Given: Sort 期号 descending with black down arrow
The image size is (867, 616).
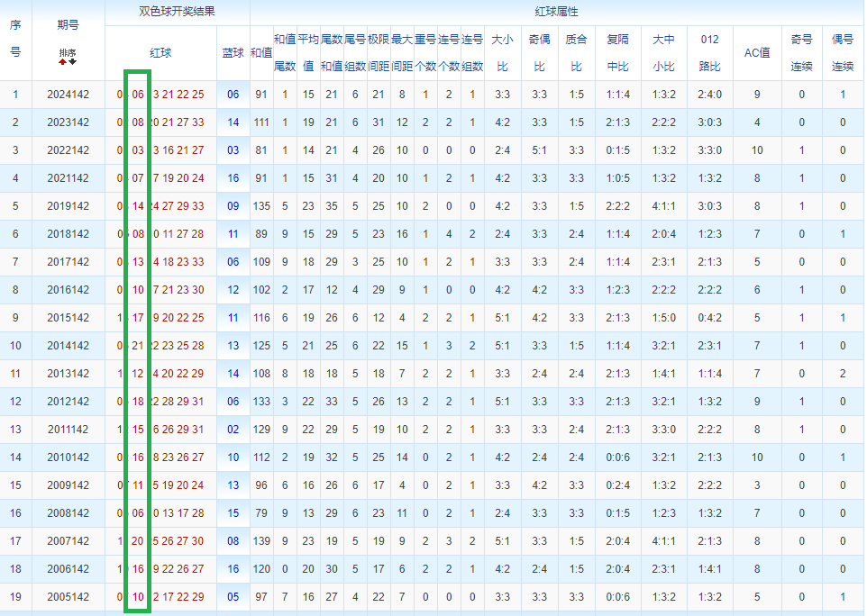Looking at the screenshot, I should pyautogui.click(x=72, y=62).
